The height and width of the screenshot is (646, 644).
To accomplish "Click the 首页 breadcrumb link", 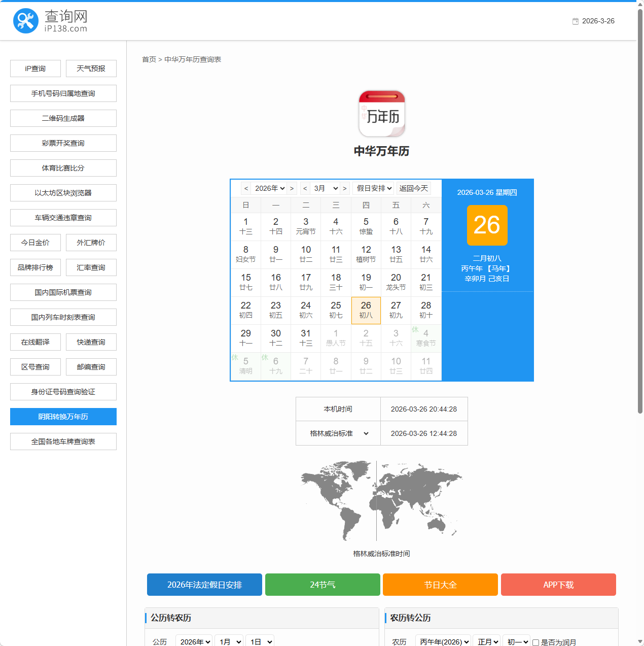I will click(x=149, y=59).
